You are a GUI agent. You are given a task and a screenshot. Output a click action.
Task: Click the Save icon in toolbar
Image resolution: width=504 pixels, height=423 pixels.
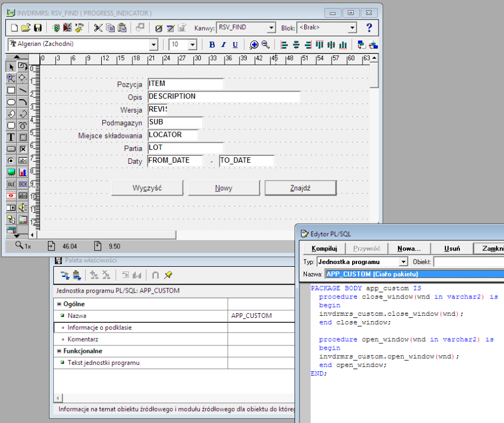point(38,28)
